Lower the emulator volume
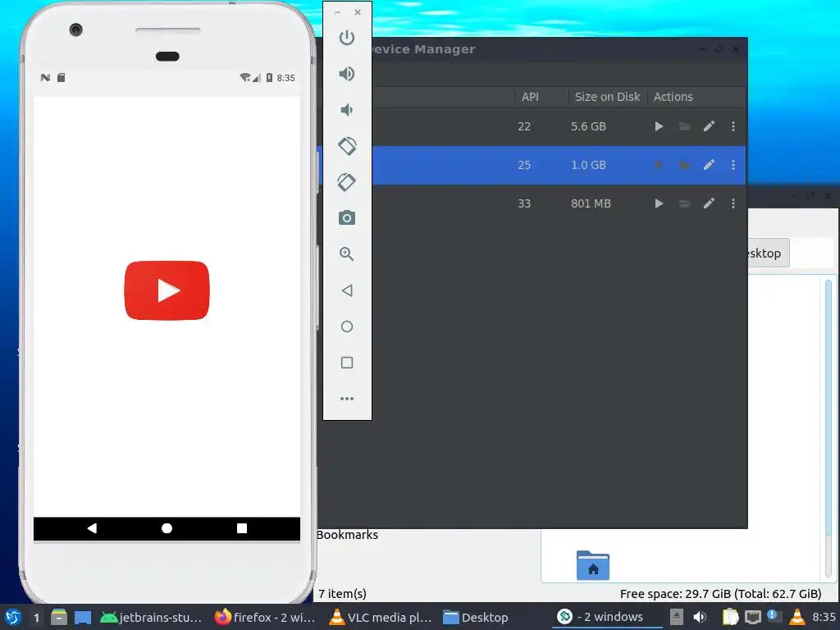 point(347,110)
